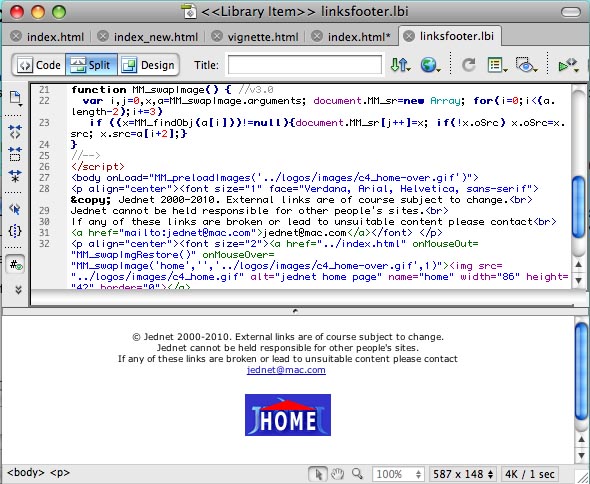The height and width of the screenshot is (484, 590).
Task: Open the first index.html tab
Action: point(55,37)
